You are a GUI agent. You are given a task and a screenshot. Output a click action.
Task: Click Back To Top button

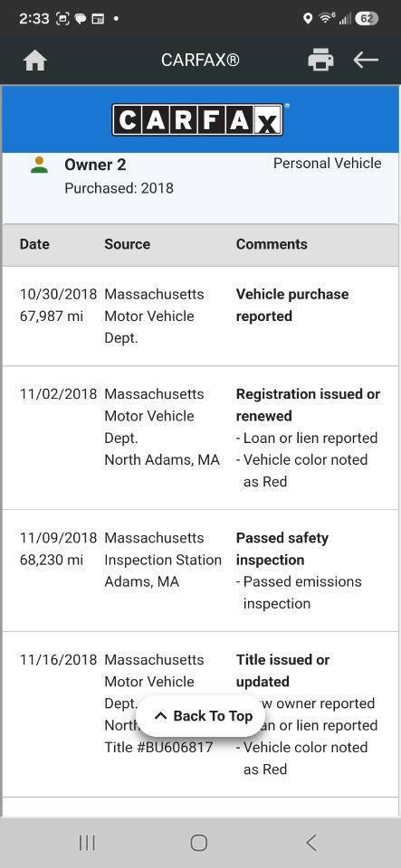tap(200, 716)
